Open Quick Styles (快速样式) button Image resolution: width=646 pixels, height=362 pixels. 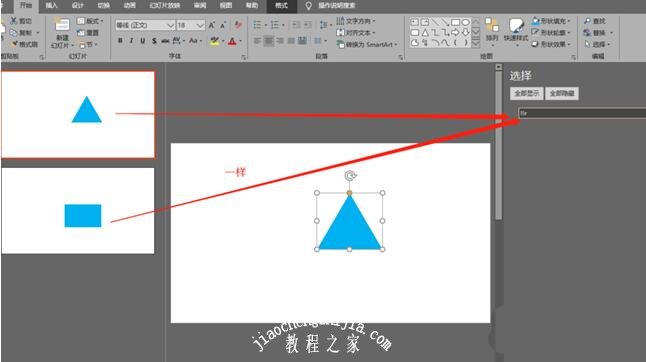pos(515,31)
